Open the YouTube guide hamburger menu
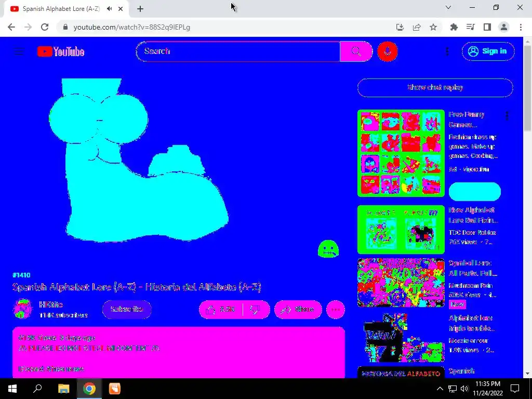This screenshot has height=399, width=532. point(19,51)
